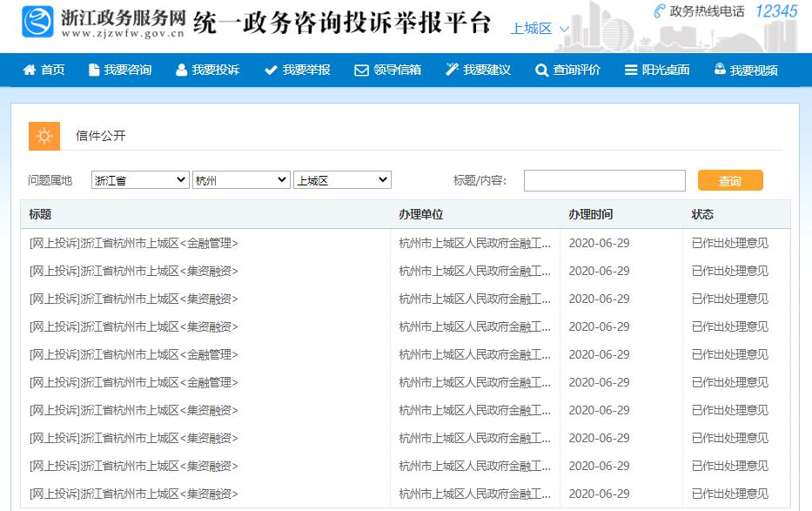The image size is (812, 511).
Task: Open the 浙江省 province dropdown
Action: [x=139, y=179]
